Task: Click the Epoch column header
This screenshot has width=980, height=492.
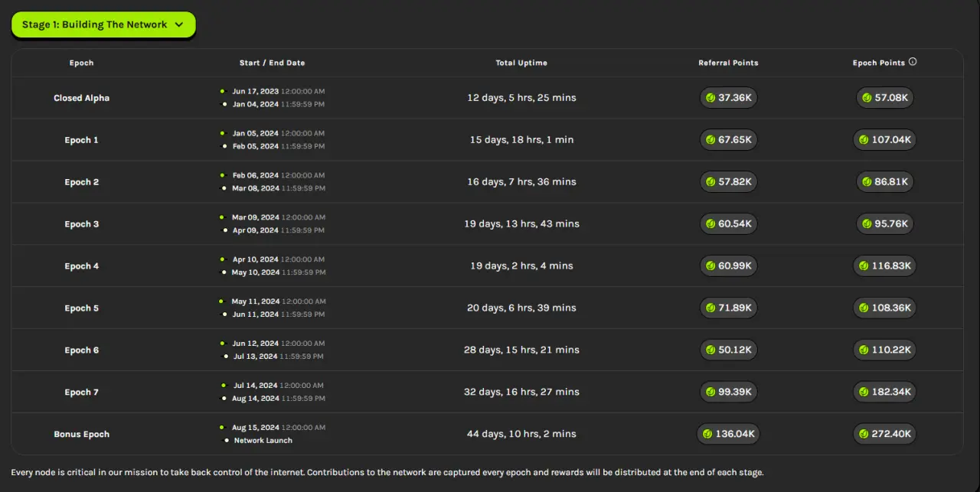Action: tap(81, 63)
